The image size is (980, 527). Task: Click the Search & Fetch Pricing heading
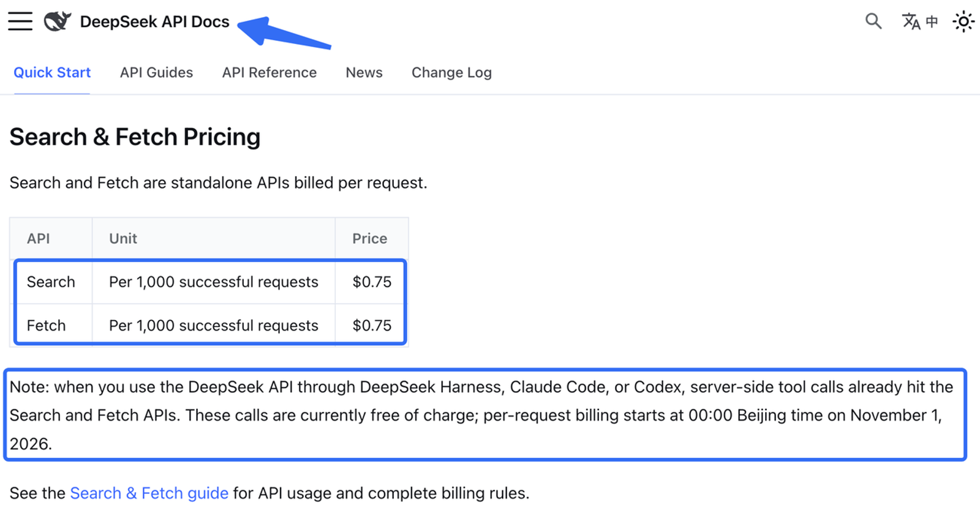coord(135,137)
